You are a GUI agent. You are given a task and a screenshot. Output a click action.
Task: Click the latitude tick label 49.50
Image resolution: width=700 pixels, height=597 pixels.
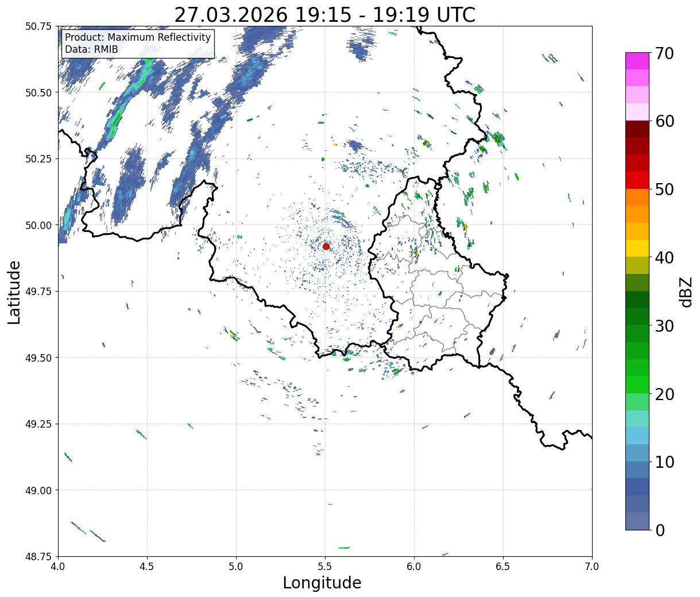[x=38, y=358]
